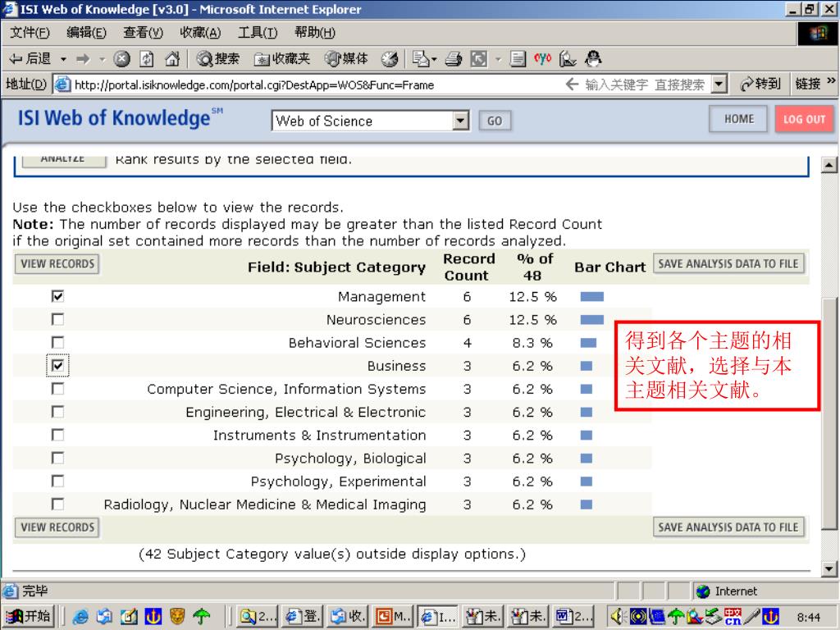Click the page icon in address bar
Screen dimensions: 840x630
[x=62, y=84]
